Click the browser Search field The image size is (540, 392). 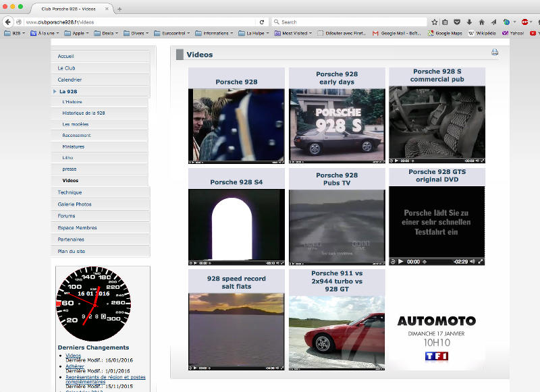coord(349,22)
